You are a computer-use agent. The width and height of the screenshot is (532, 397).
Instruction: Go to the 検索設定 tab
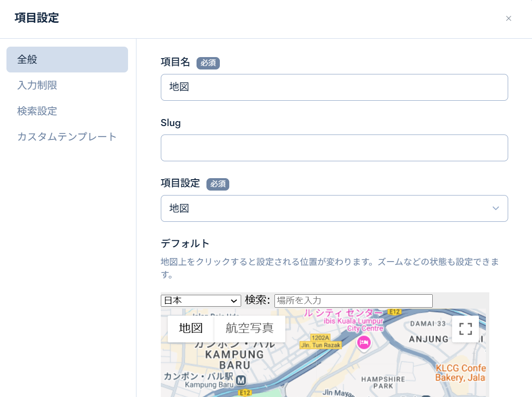click(x=37, y=111)
